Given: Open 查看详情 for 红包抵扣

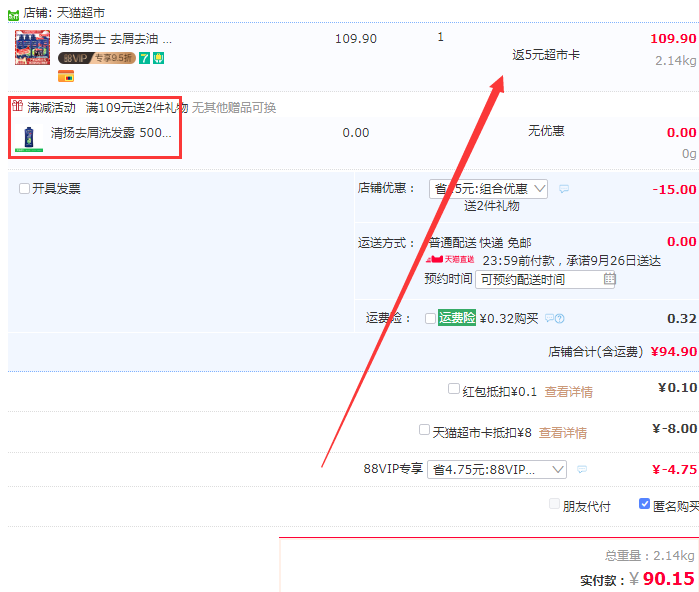Looking at the screenshot, I should click(x=568, y=392).
